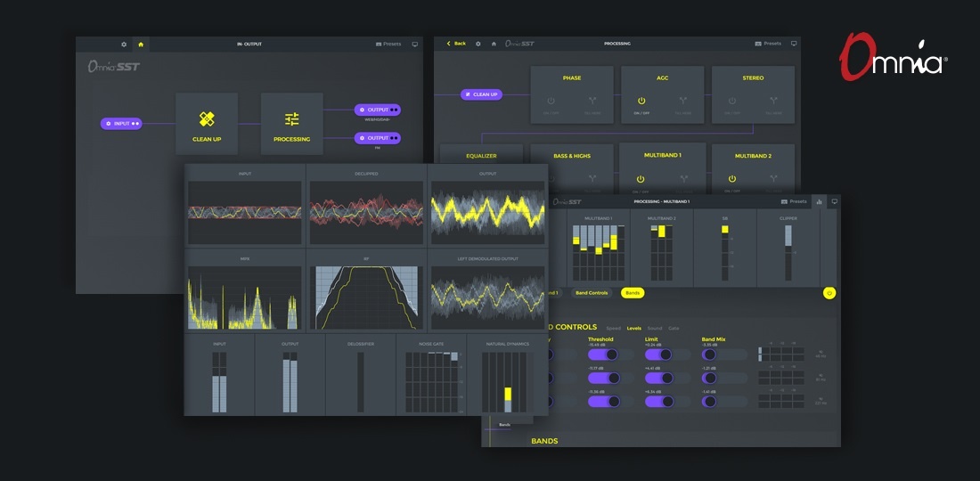Screen dimensions: 980x481
Task: Toggle the Stereo module power
Action: click(x=731, y=101)
